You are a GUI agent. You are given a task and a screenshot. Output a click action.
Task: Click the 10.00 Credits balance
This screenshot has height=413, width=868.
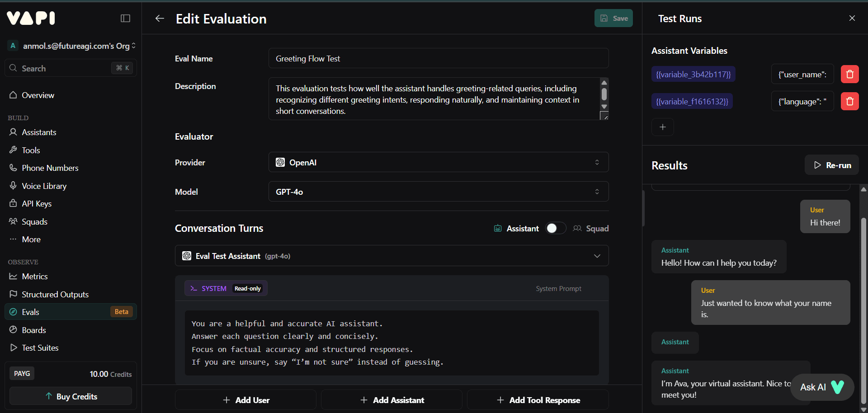coord(110,374)
